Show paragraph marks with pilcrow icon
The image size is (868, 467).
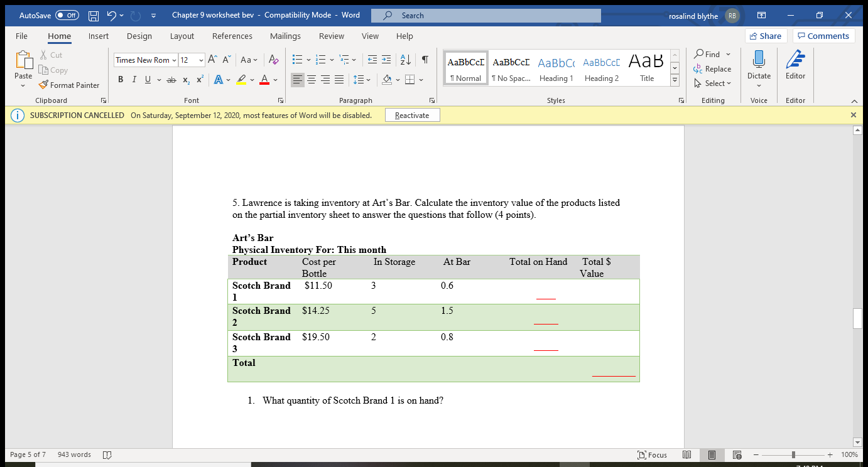pos(425,59)
